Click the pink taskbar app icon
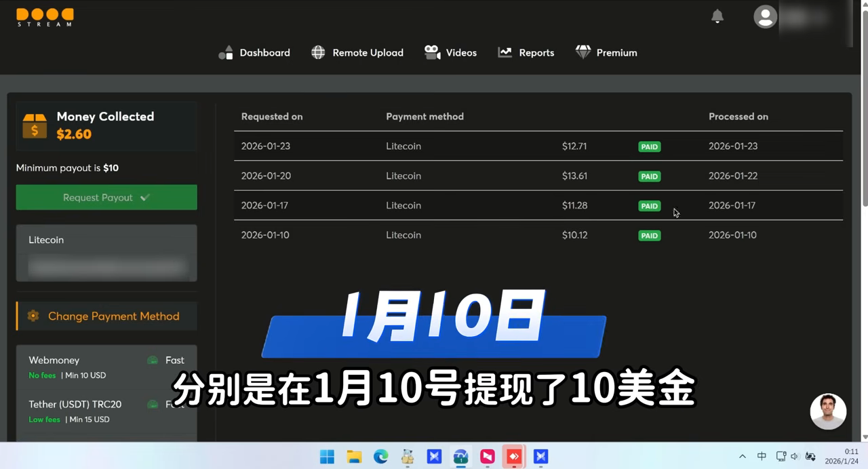The width and height of the screenshot is (868, 469). coord(488,457)
